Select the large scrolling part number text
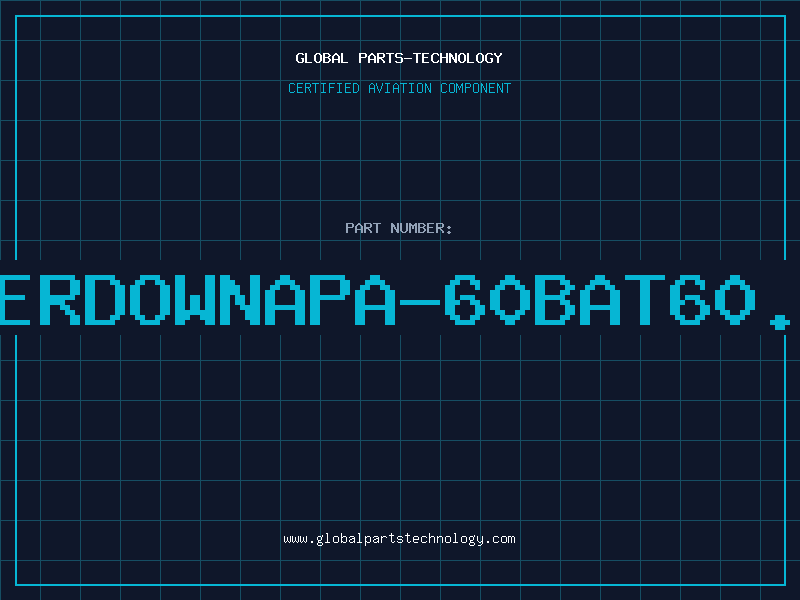The image size is (800, 600). click(x=395, y=300)
